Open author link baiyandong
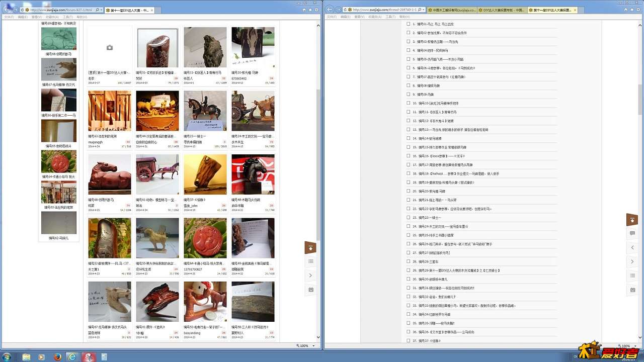The height and width of the screenshot is (362, 644). click(x=192, y=332)
